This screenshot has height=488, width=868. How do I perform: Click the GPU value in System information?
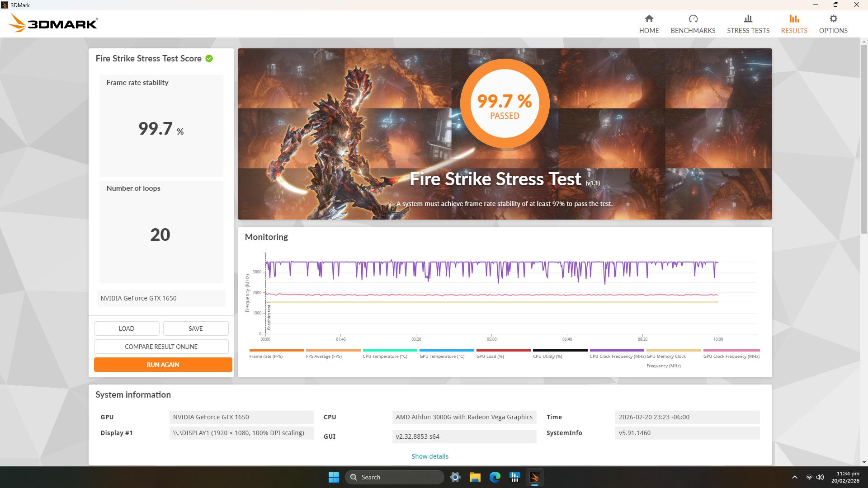[241, 417]
